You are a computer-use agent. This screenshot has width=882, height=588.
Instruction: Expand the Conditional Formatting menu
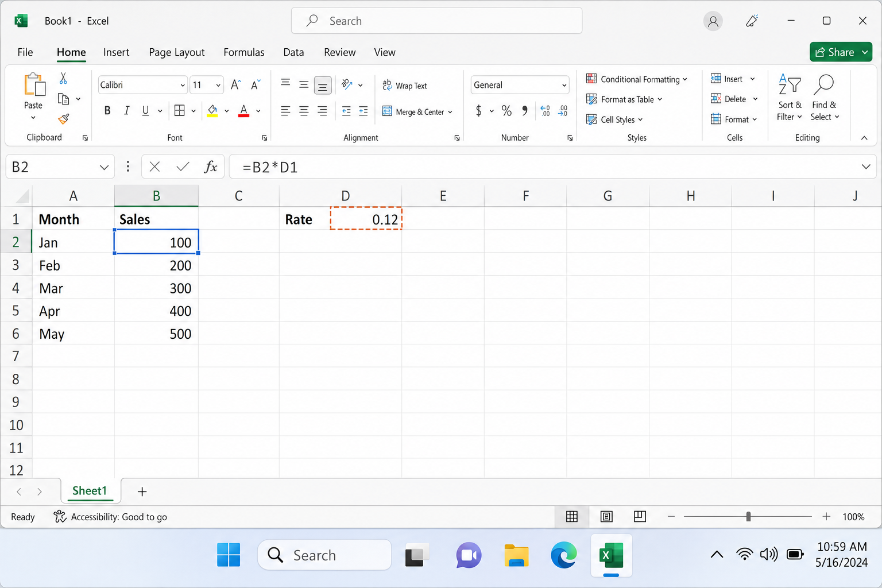pyautogui.click(x=636, y=79)
